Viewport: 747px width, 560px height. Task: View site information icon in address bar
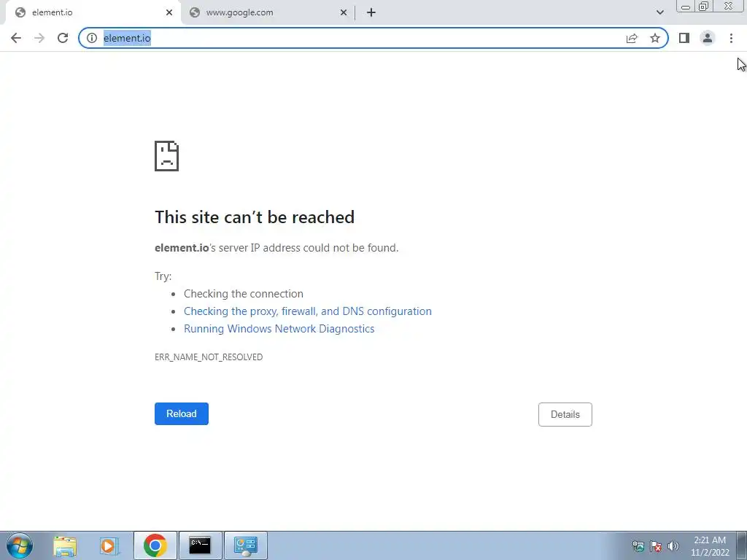(x=92, y=38)
